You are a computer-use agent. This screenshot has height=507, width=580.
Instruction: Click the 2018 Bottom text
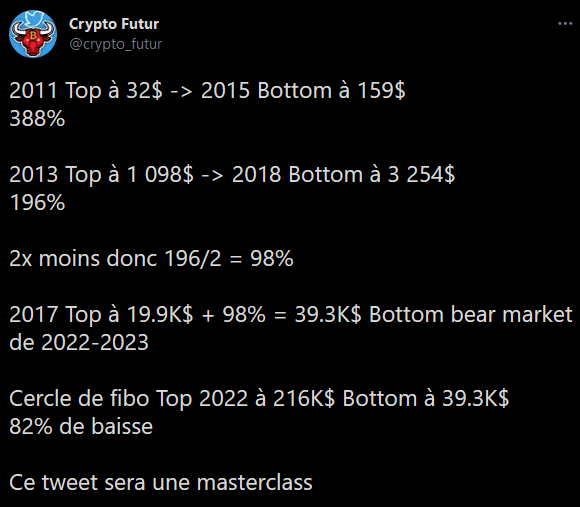297,175
